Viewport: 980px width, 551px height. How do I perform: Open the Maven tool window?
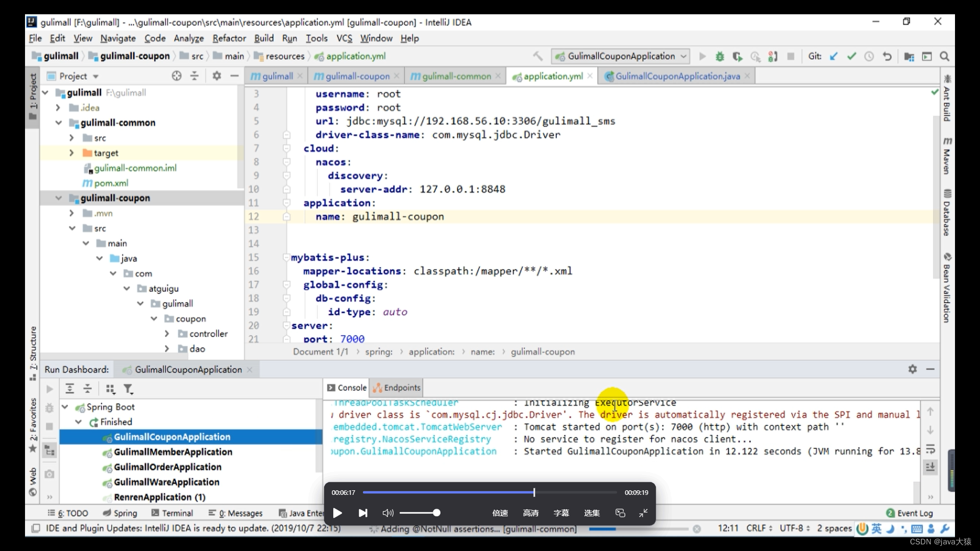pyautogui.click(x=947, y=156)
